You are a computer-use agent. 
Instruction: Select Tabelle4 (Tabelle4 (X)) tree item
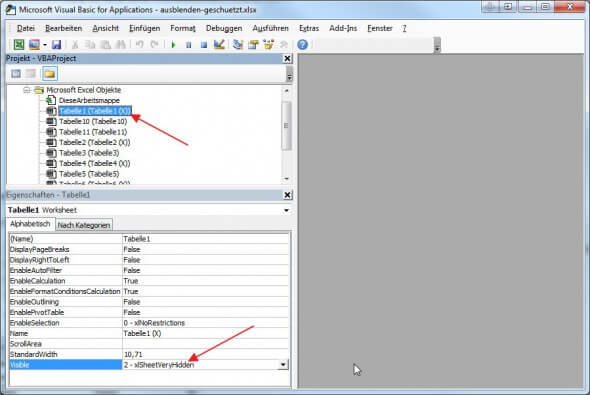[x=94, y=164]
